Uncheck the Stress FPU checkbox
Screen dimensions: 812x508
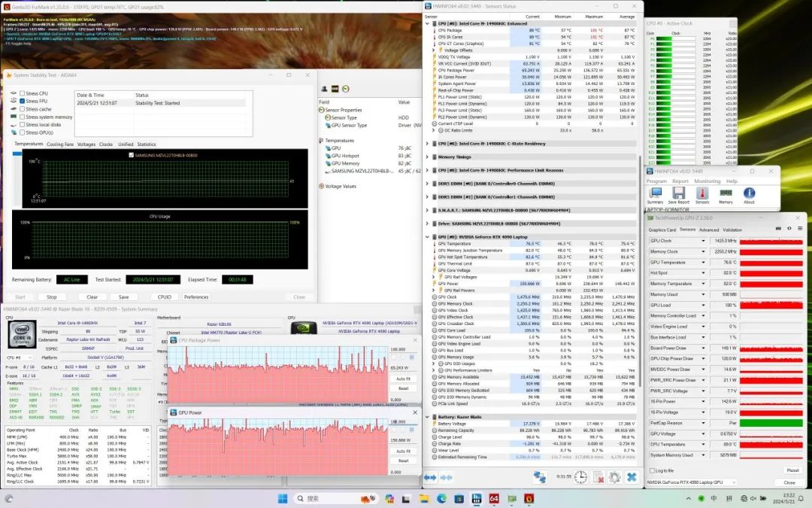(x=22, y=101)
